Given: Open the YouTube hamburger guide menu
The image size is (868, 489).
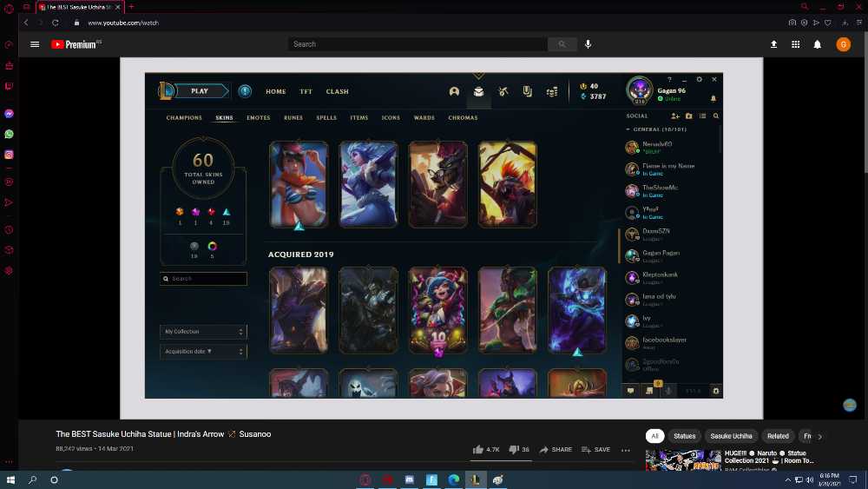Looking at the screenshot, I should click(x=35, y=44).
